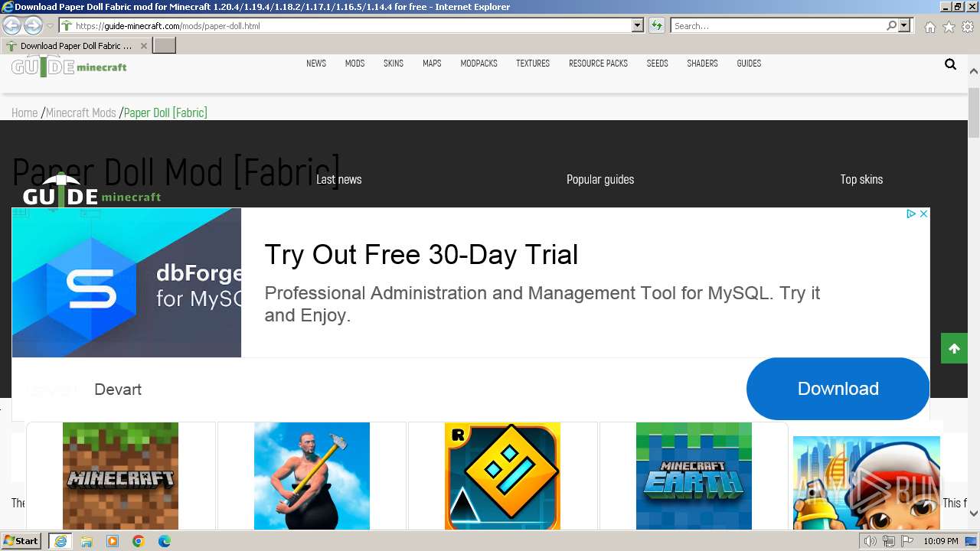This screenshot has height=551, width=980.
Task: Open Google Chrome from the taskbar
Action: pos(139,541)
